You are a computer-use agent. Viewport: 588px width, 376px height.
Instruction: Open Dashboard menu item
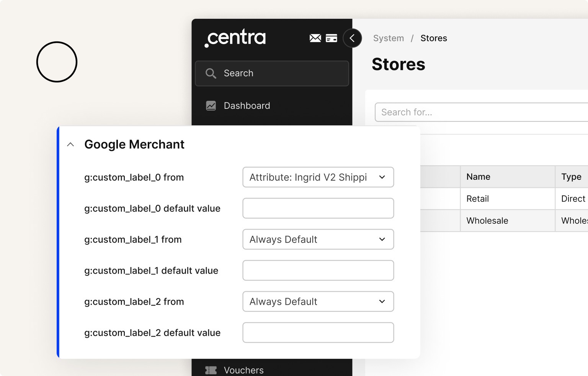pos(247,106)
